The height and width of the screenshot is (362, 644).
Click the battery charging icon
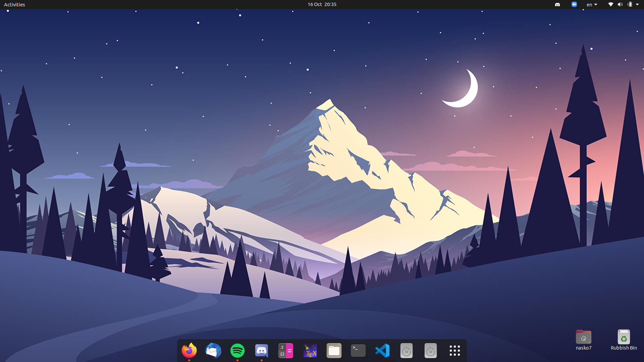click(x=630, y=4)
